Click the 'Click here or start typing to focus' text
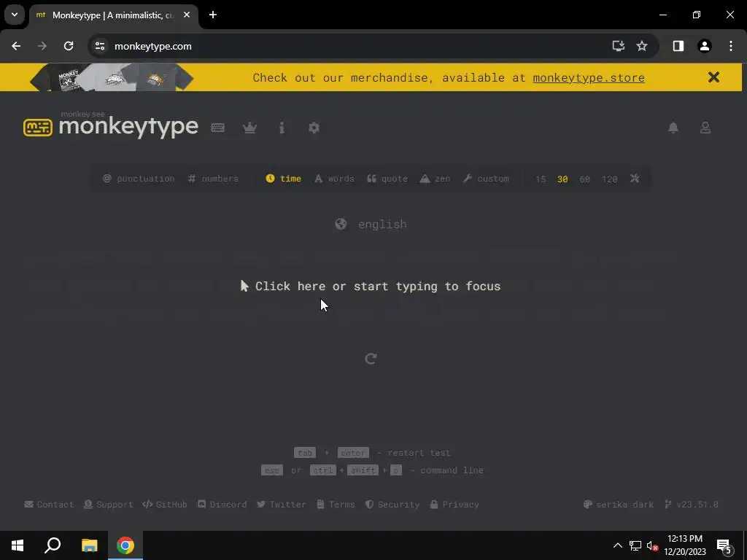The height and width of the screenshot is (560, 747). pyautogui.click(x=371, y=286)
